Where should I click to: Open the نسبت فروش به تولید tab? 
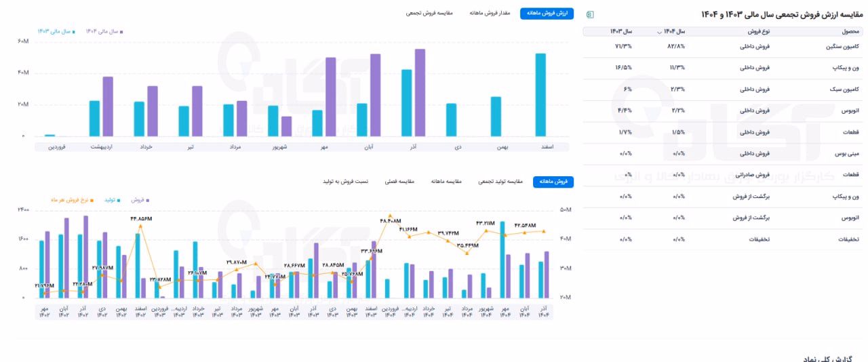(345, 182)
